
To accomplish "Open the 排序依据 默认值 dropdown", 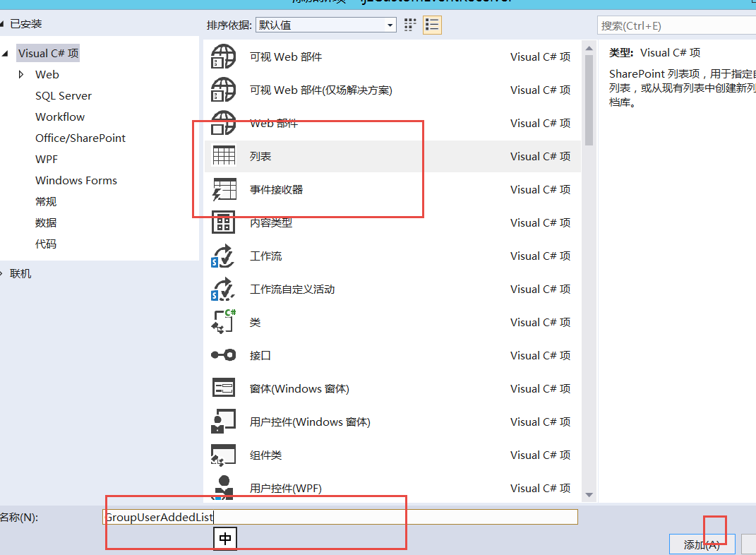I will coord(326,25).
